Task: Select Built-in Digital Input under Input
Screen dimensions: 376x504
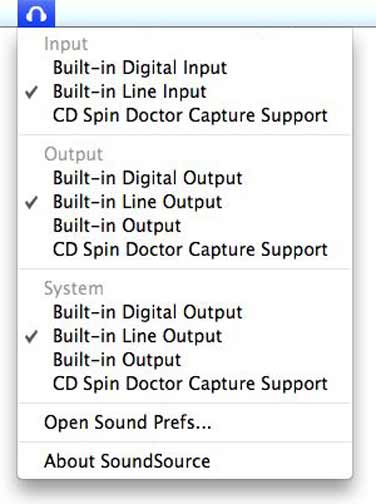Action: [x=185, y=68]
